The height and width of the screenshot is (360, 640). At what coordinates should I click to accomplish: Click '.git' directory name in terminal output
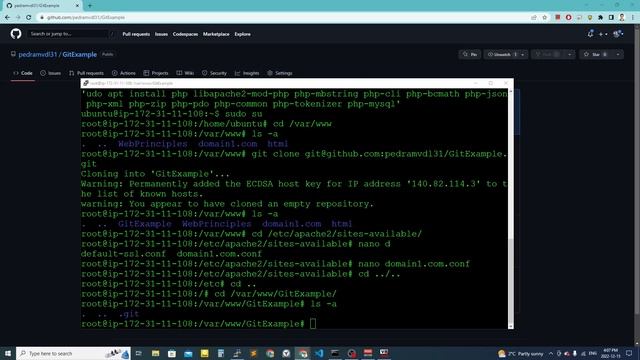coord(129,314)
